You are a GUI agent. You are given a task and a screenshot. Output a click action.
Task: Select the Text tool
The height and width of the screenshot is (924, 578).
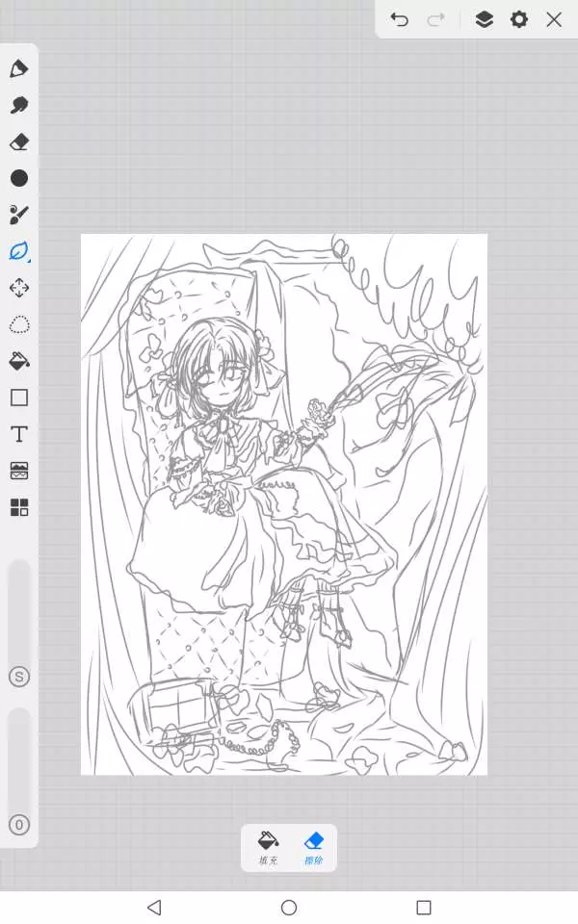tap(18, 434)
